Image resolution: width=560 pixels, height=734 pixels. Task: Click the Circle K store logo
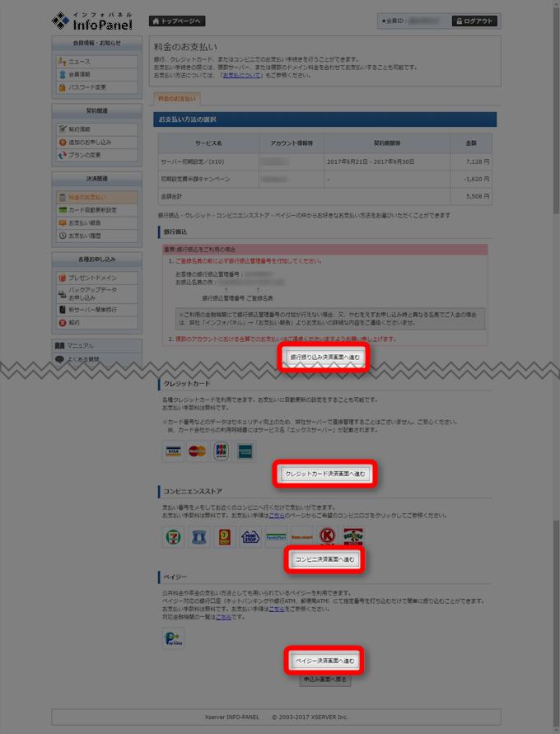click(328, 537)
